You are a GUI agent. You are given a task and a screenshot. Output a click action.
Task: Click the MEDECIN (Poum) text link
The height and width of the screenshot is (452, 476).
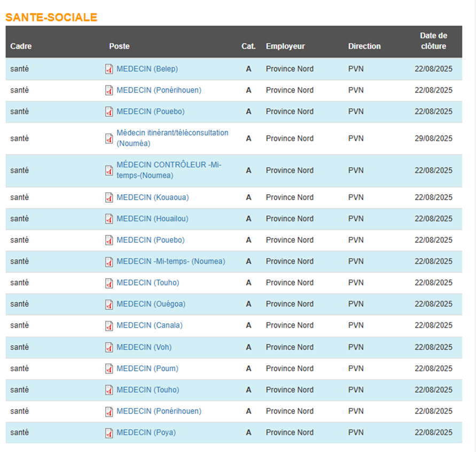147,369
